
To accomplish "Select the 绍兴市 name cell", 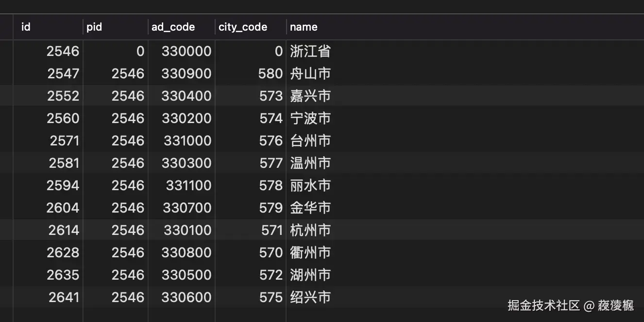I will (311, 297).
